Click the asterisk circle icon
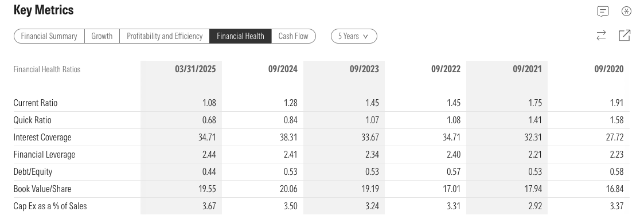 coord(626,11)
